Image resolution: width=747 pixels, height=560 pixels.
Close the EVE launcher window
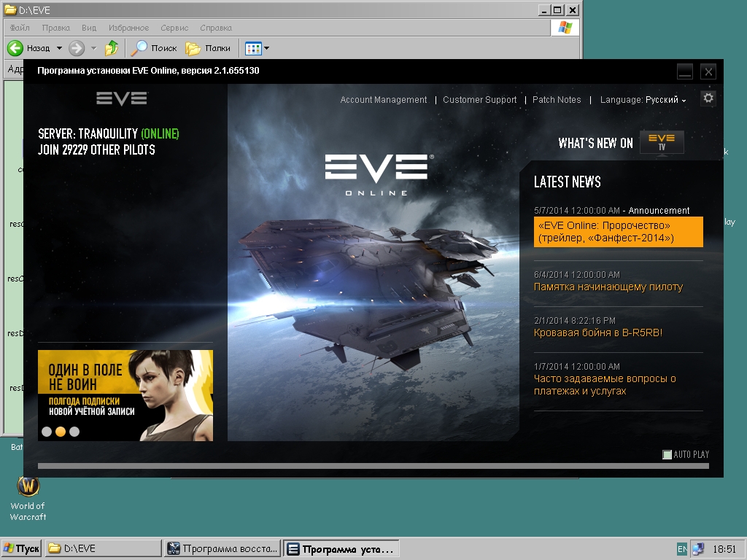[x=708, y=71]
